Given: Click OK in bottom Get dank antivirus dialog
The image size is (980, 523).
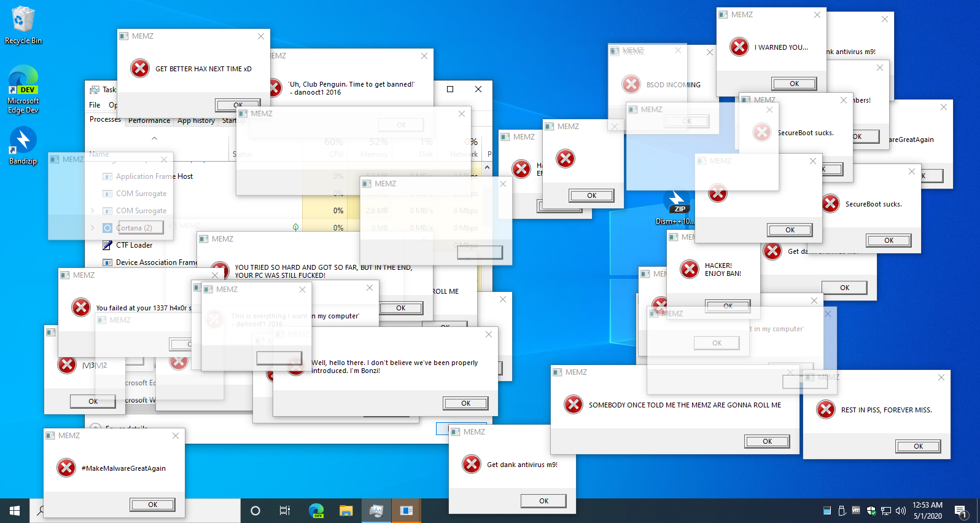Looking at the screenshot, I should click(x=543, y=501).
